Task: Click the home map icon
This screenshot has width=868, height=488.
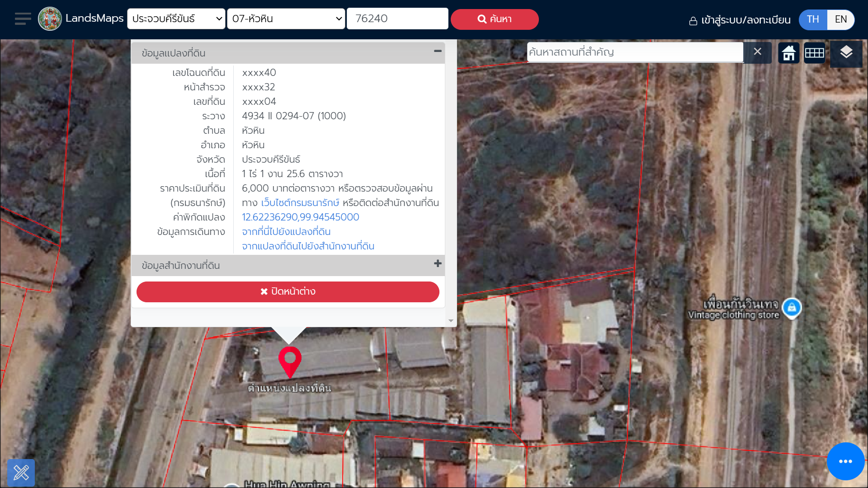Action: point(789,53)
